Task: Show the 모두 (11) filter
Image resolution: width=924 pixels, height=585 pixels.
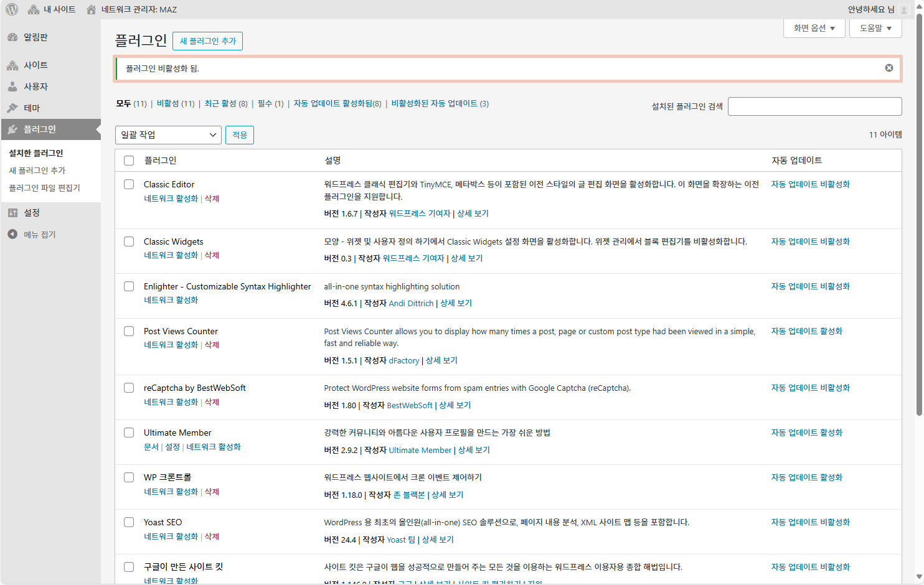Action: (131, 104)
